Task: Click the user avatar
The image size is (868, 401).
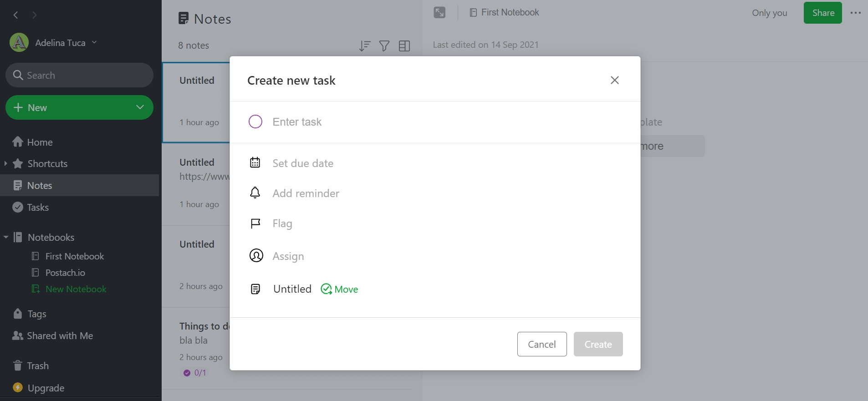Action: tap(19, 43)
